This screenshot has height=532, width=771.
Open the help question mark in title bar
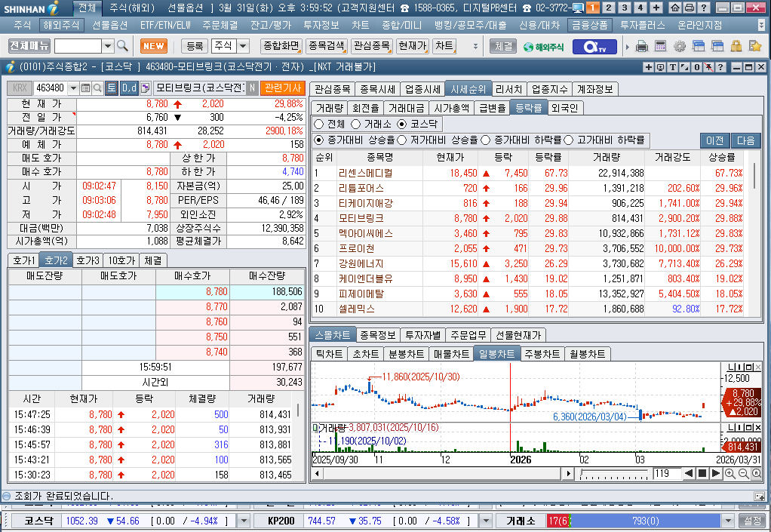(x=704, y=8)
